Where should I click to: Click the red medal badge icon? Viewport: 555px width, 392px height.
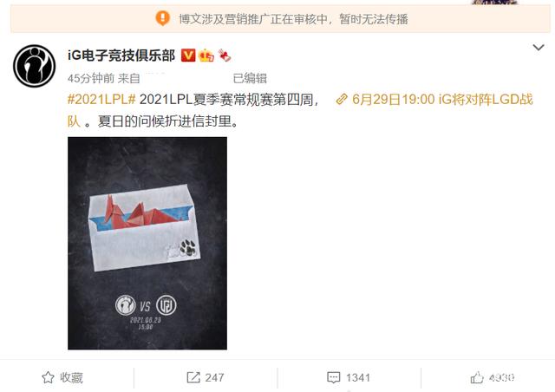225,56
